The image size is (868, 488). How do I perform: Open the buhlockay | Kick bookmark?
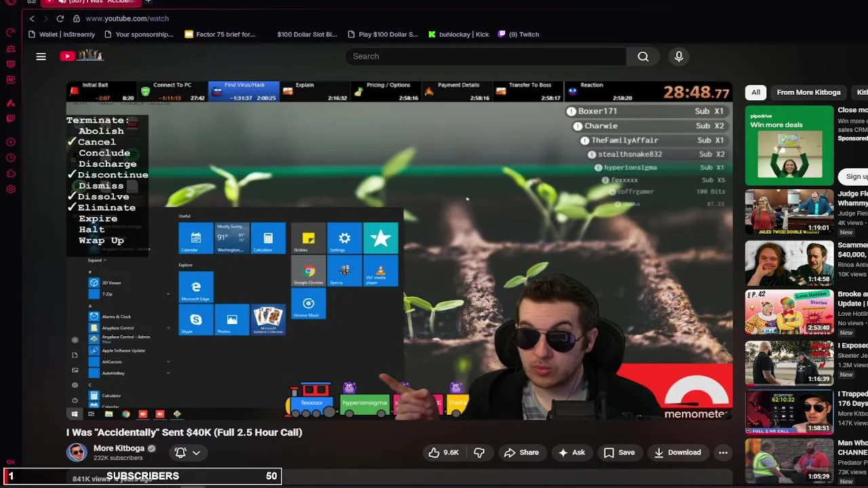(x=458, y=35)
